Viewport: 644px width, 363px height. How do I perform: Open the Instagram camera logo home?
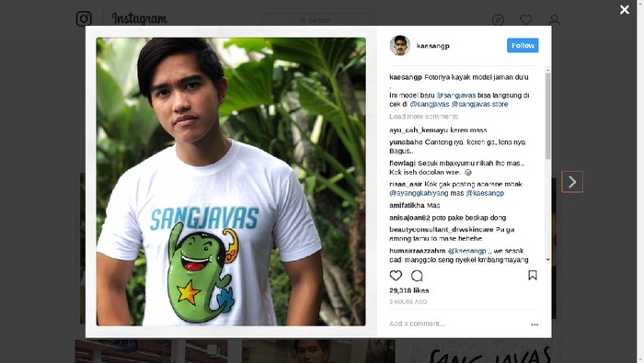coord(84,18)
